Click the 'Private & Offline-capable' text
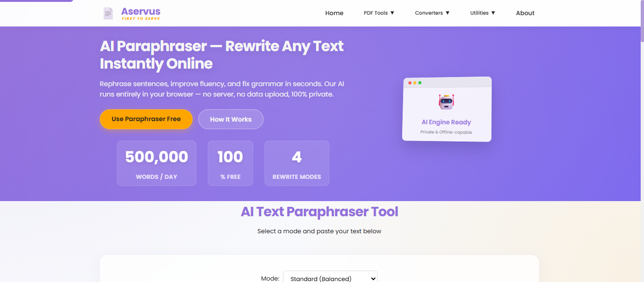The image size is (644, 282). point(446,131)
